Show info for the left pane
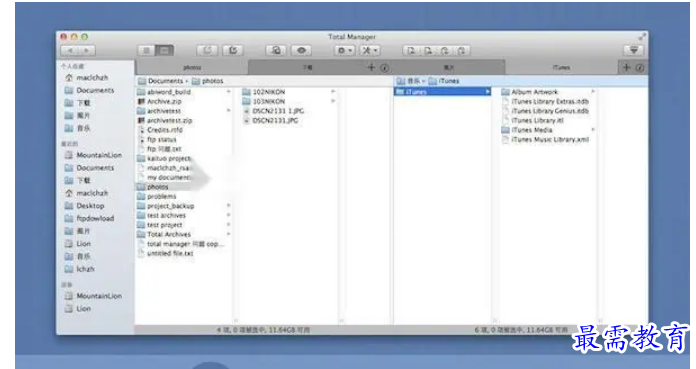 pos(385,68)
